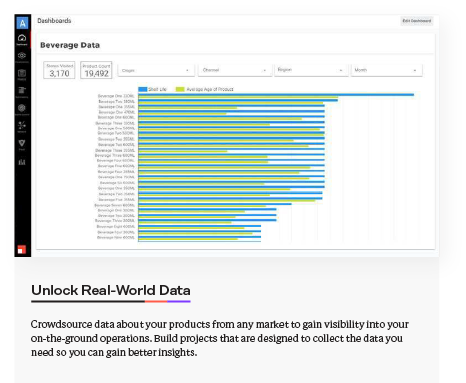466x383 pixels.
Task: Toggle the green Average Age of Product legend swatch
Action: click(x=180, y=89)
